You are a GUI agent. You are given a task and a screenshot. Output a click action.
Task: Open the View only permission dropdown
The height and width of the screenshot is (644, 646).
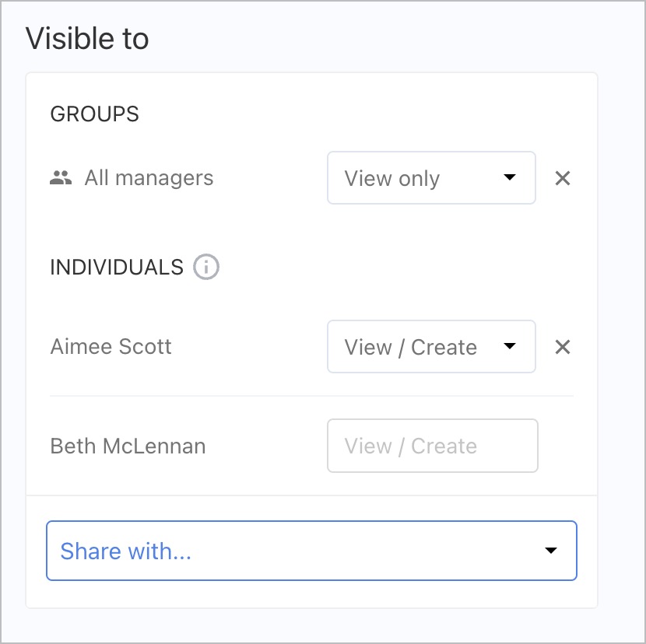click(x=430, y=178)
